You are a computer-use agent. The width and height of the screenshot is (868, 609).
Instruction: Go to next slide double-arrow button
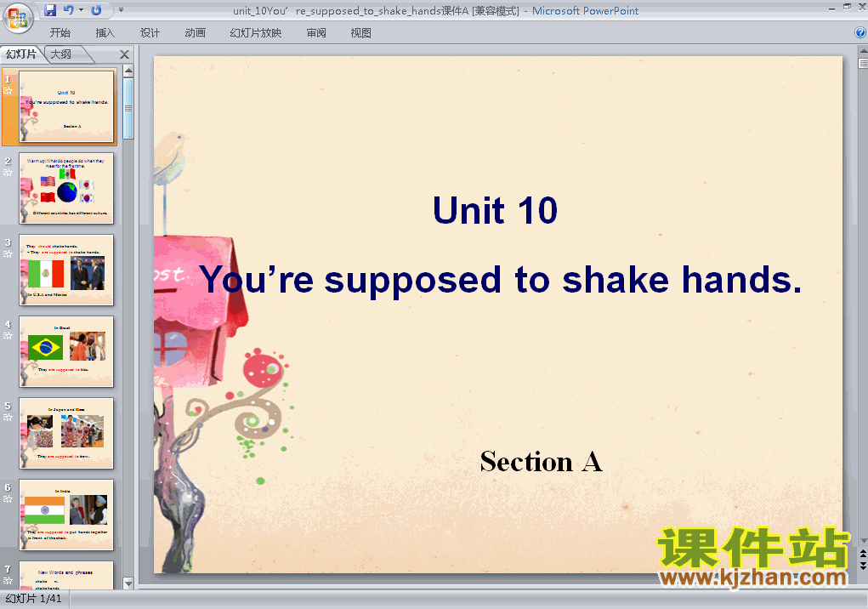pyautogui.click(x=863, y=566)
